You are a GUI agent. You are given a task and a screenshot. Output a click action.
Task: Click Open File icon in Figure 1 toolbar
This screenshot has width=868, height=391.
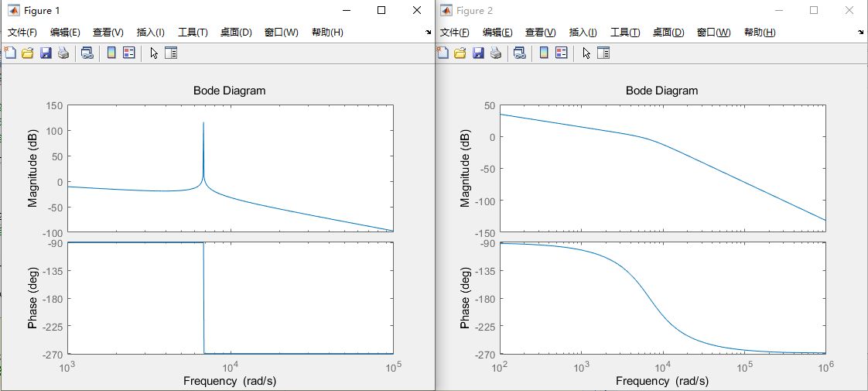[x=28, y=53]
